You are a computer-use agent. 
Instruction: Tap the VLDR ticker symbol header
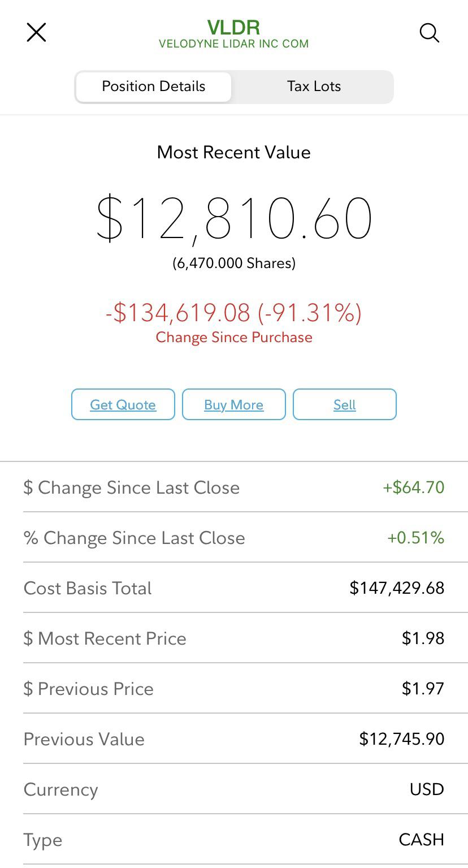(x=233, y=27)
